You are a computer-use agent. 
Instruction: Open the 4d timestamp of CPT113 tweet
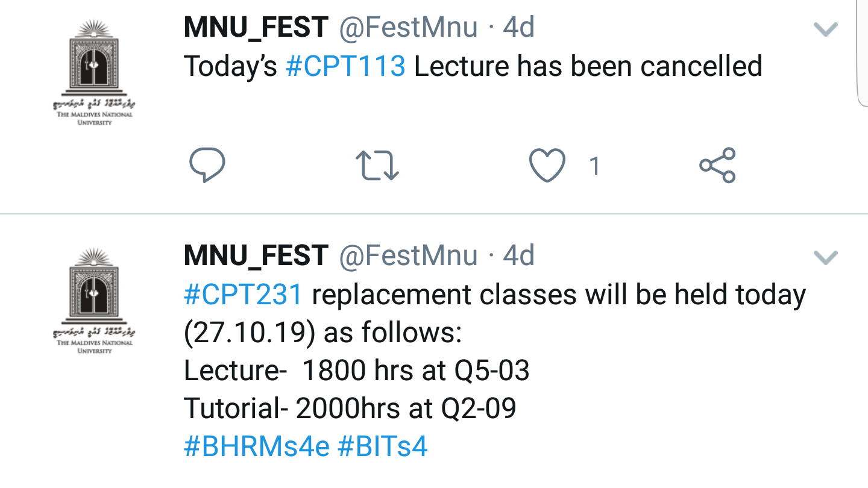518,27
